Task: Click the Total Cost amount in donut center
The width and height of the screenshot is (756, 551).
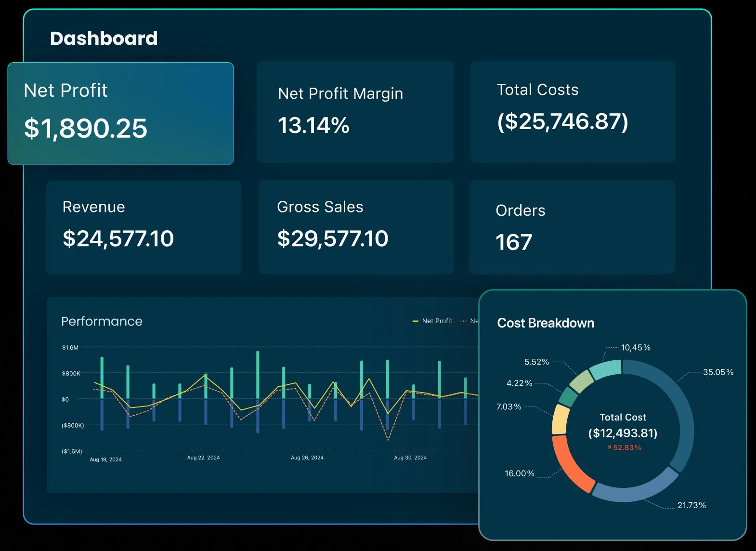Action: (623, 433)
